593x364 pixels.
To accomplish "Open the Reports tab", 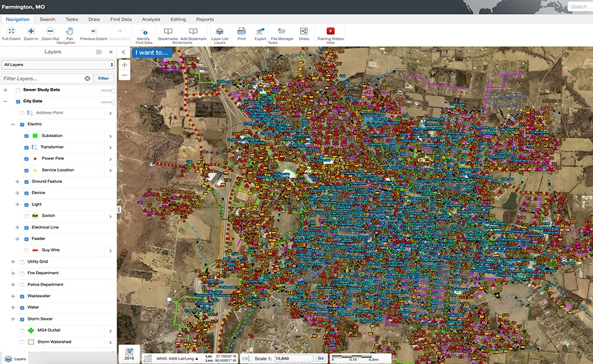I will click(x=205, y=19).
